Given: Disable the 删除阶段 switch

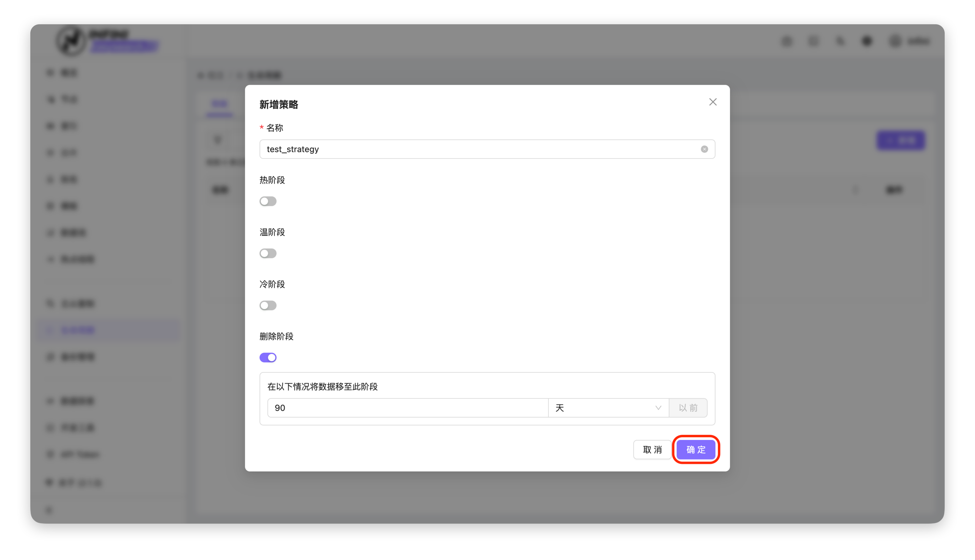Looking at the screenshot, I should click(x=268, y=357).
